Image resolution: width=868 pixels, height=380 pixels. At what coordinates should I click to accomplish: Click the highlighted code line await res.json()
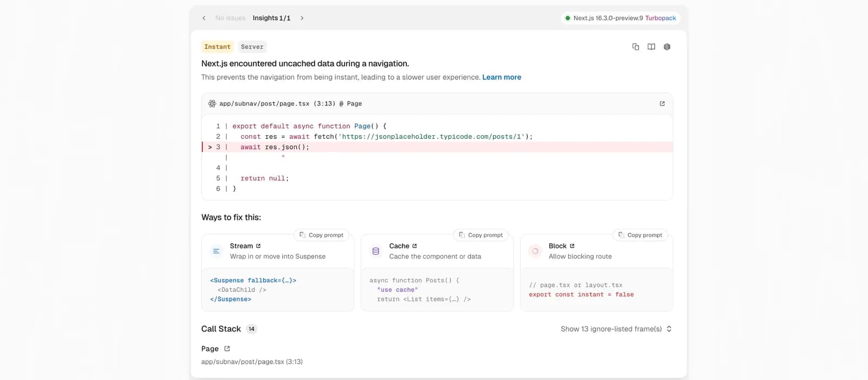437,147
